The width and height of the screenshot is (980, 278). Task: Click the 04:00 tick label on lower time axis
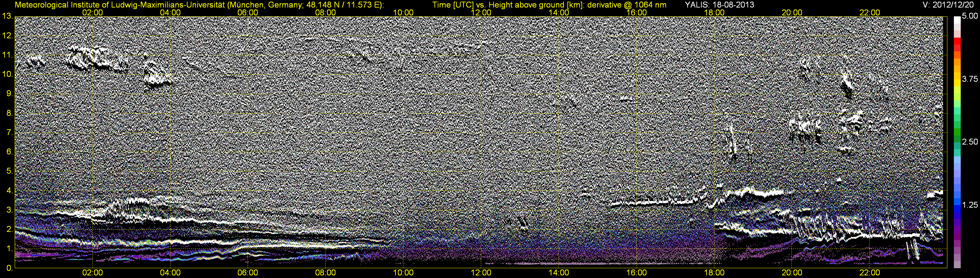pyautogui.click(x=171, y=273)
